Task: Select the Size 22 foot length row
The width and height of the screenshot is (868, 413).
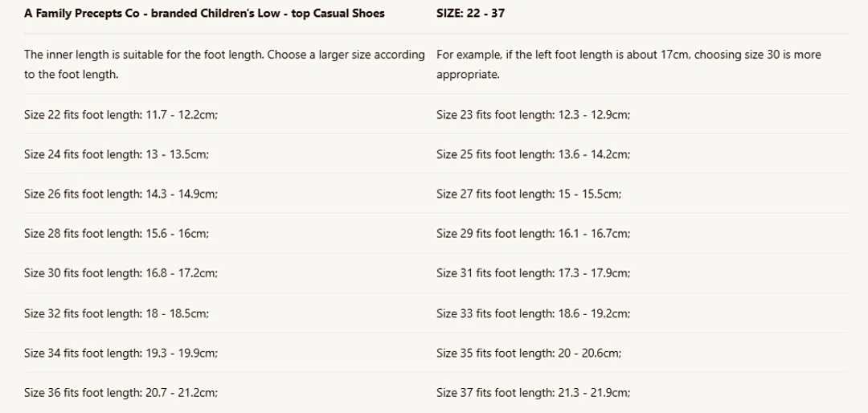Action: point(121,115)
